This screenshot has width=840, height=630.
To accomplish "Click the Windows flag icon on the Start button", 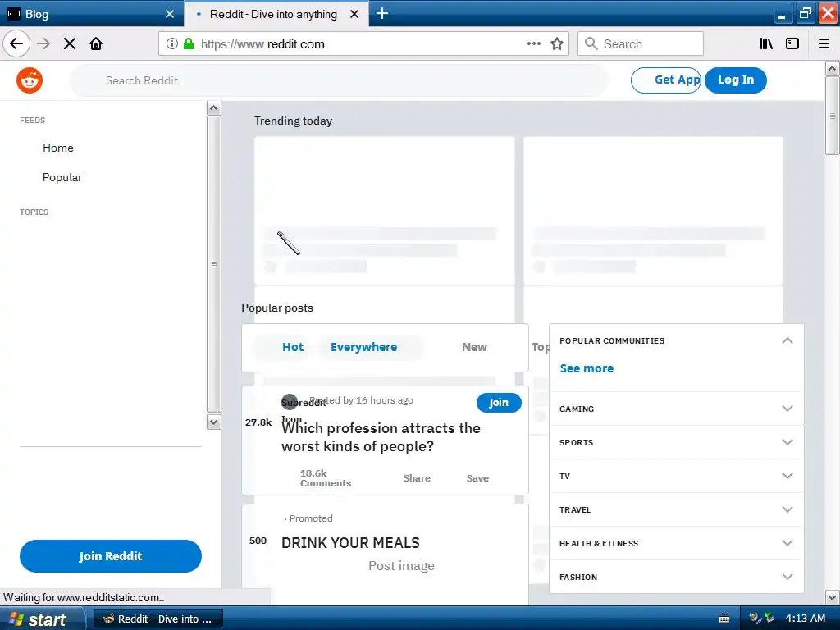I will point(16,619).
